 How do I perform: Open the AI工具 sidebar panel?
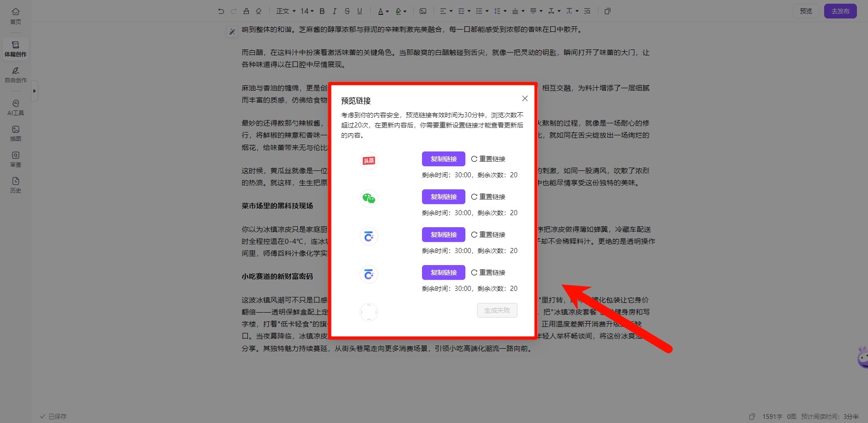click(16, 107)
